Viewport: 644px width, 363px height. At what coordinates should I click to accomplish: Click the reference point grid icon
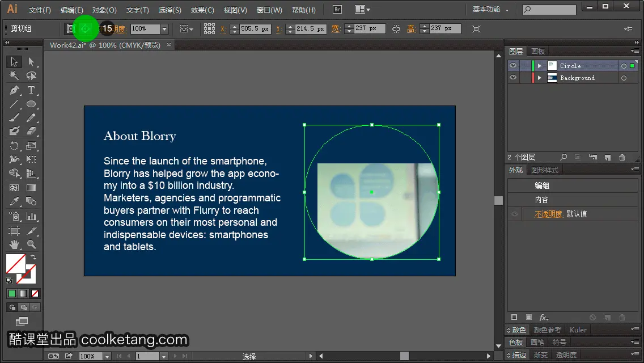(209, 28)
